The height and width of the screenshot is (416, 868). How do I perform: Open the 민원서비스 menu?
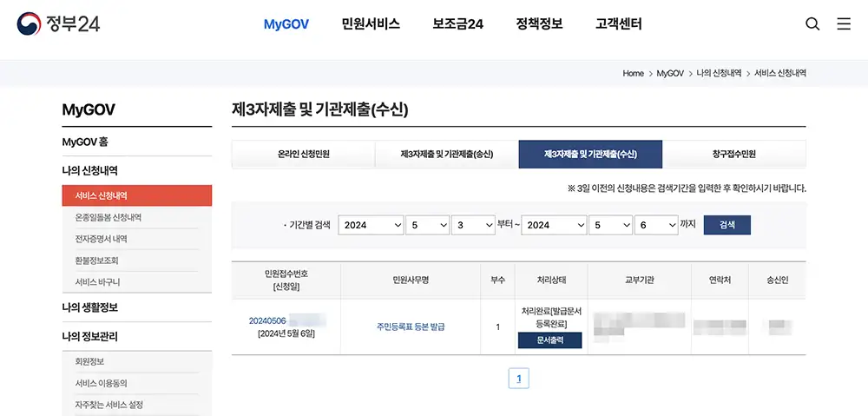click(x=371, y=23)
